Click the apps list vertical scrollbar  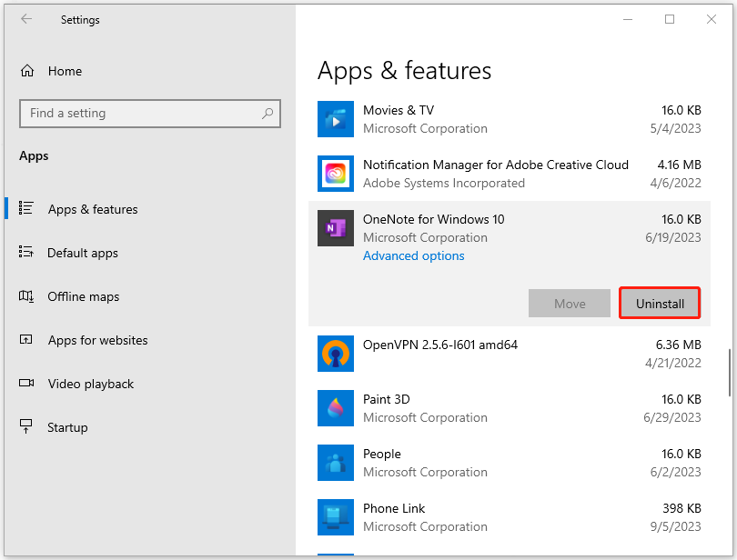click(x=730, y=373)
